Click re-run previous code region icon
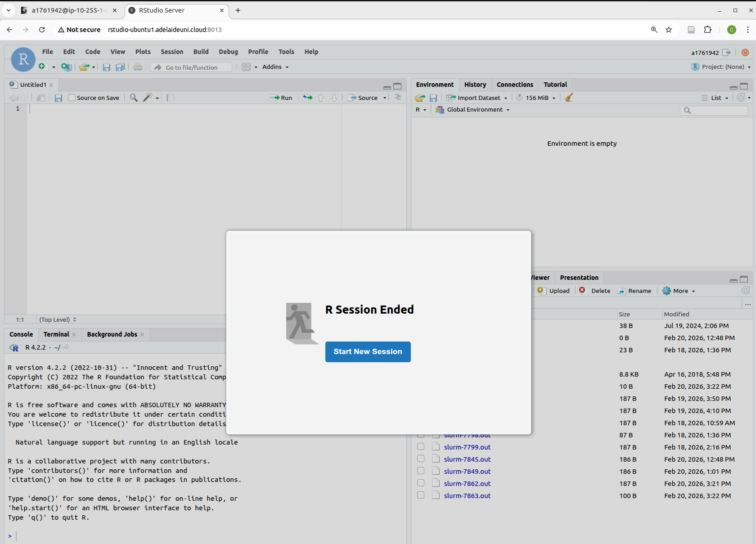Screen dimensions: 756x544 tap(307, 98)
